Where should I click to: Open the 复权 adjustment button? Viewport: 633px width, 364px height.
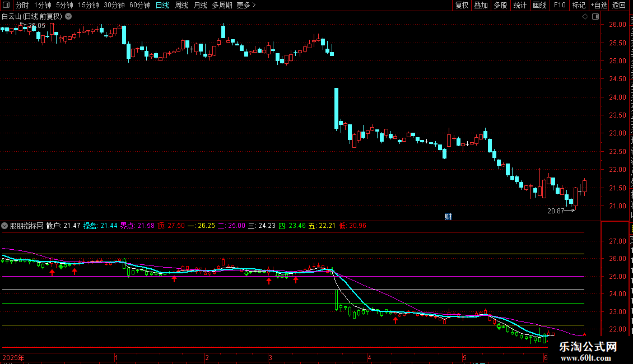coord(462,5)
